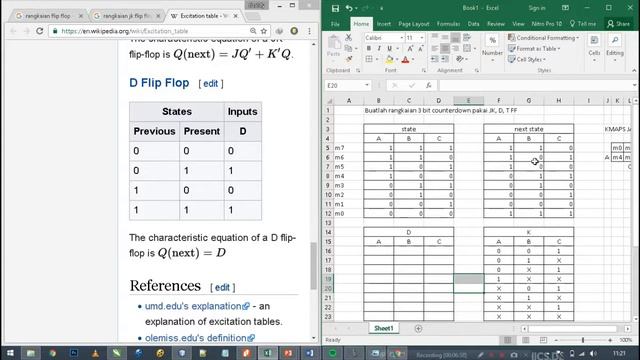Activate Format Painter brush

(348, 59)
